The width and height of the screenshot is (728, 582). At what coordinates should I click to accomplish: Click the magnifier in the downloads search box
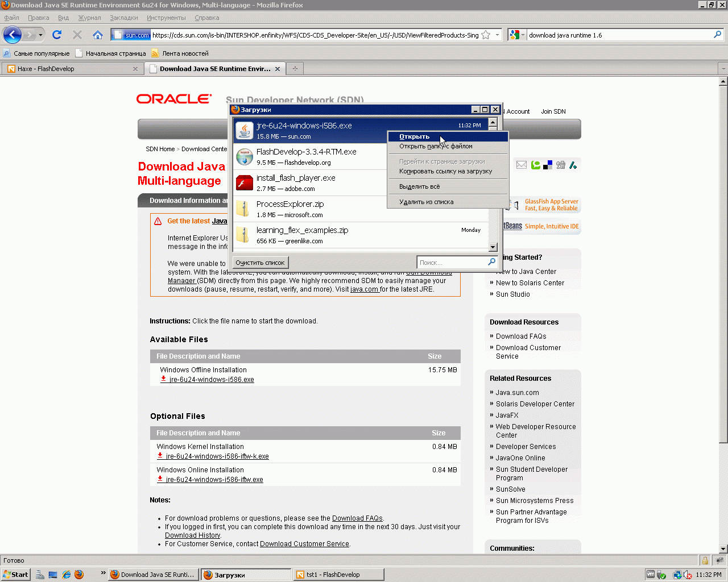click(x=492, y=262)
